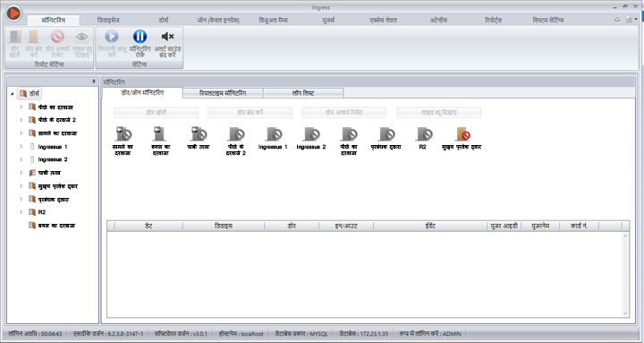Sort log table by the डिवाइस column header

coord(224,226)
